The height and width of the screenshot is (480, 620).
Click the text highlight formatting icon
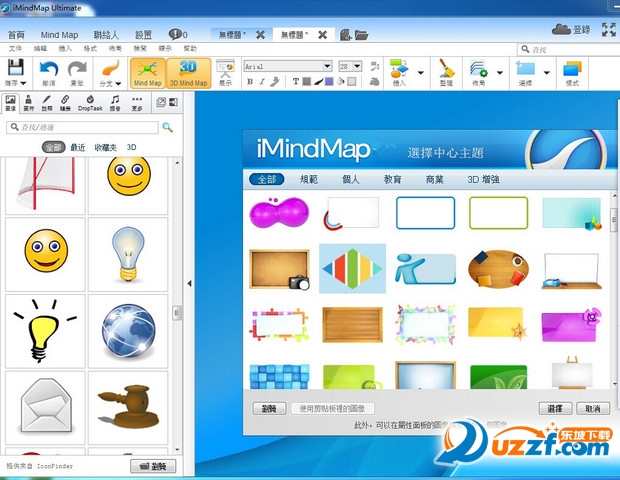[x=275, y=81]
